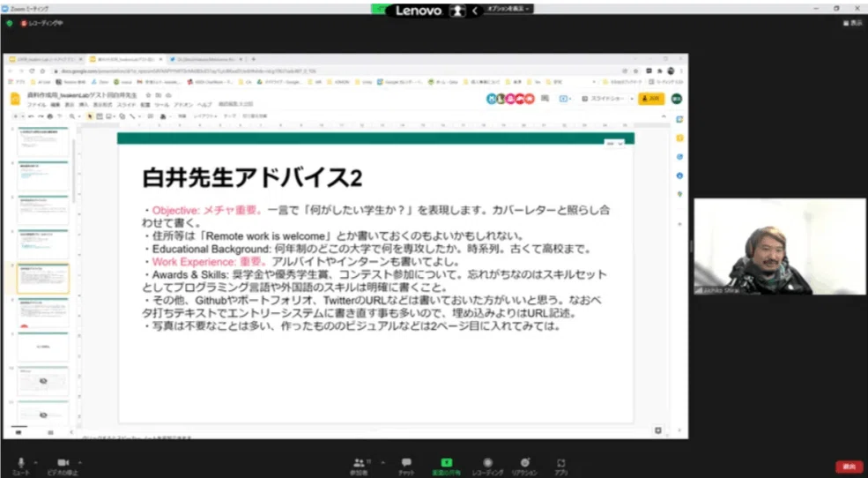Click the Google Slides home icon
This screenshot has width=868, height=478.
click(x=16, y=99)
